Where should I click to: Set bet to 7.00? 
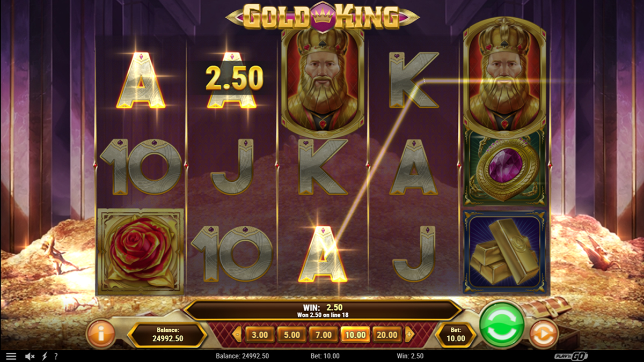[x=324, y=335]
